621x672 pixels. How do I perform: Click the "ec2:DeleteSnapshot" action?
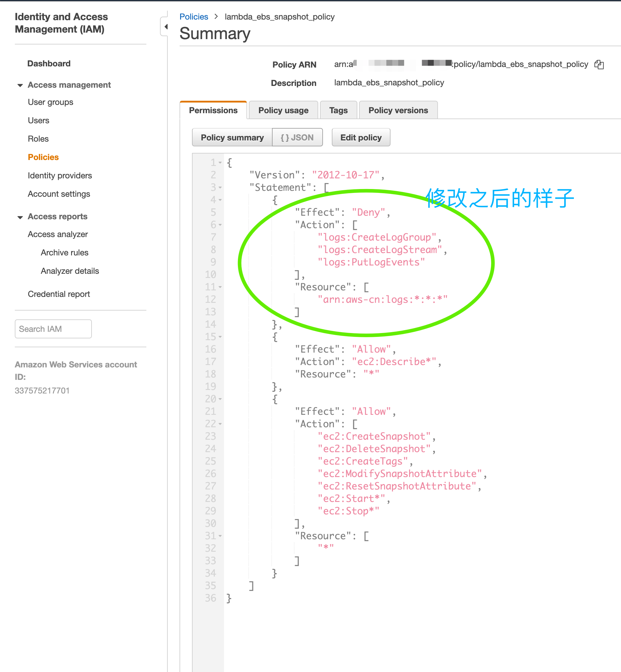click(x=374, y=449)
